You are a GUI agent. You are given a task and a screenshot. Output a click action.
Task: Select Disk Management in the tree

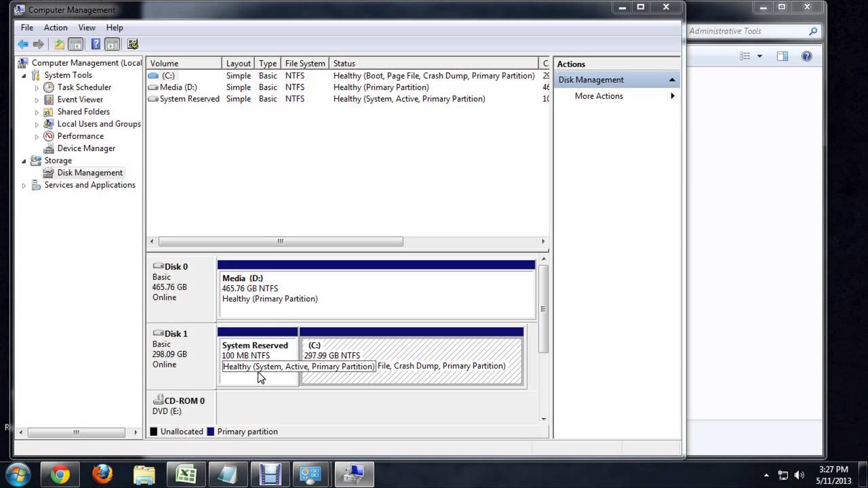point(90,173)
